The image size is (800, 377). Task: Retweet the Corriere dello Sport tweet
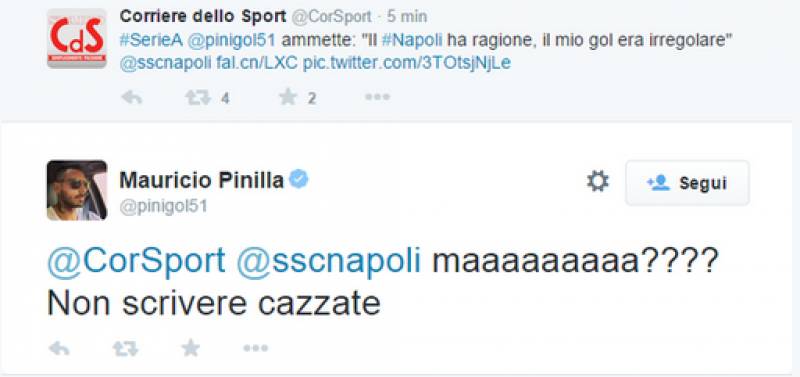pyautogui.click(x=198, y=97)
